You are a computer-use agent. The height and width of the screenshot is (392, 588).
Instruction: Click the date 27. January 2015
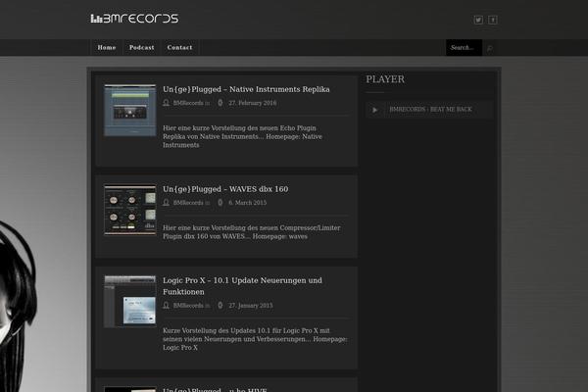251,306
